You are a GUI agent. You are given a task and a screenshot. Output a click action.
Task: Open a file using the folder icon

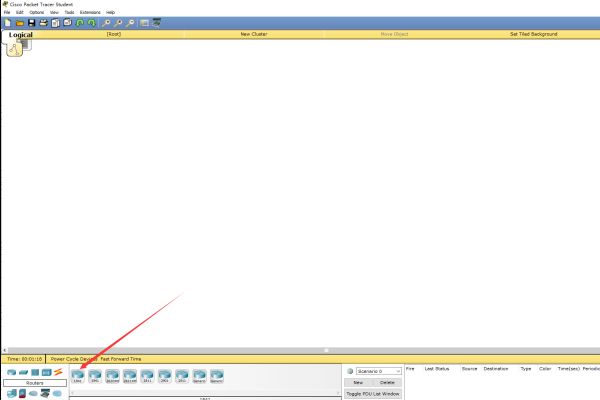[20, 23]
